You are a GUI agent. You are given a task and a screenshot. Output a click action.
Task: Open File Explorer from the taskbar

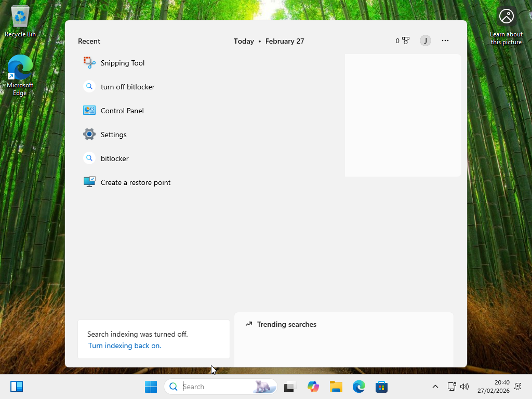pos(336,387)
